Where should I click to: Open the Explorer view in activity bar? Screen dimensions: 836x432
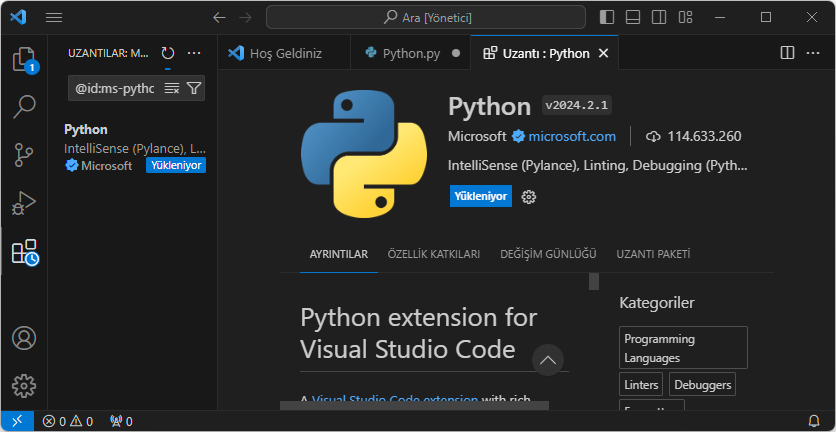pos(24,60)
